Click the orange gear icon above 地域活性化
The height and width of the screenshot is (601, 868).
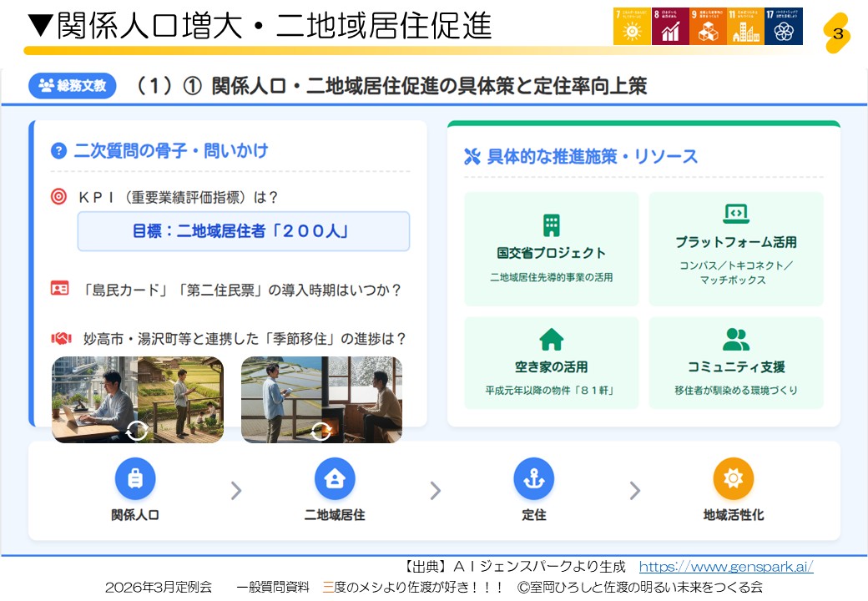[733, 478]
